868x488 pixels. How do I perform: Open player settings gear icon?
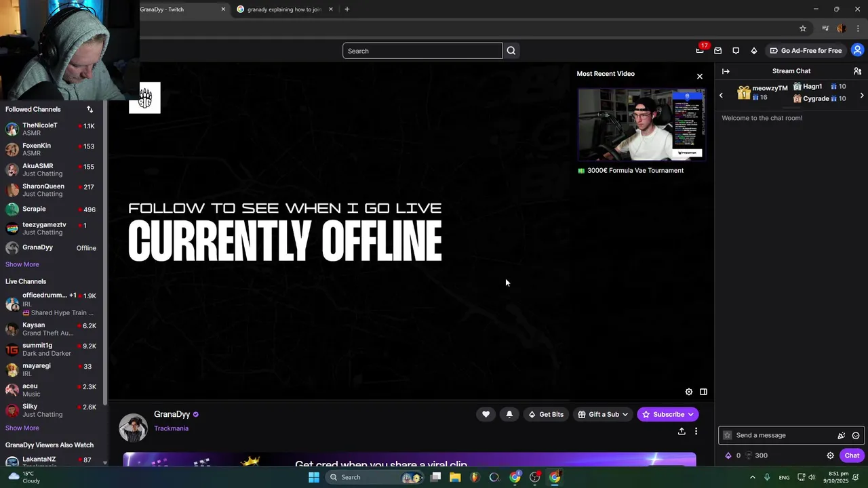(689, 392)
